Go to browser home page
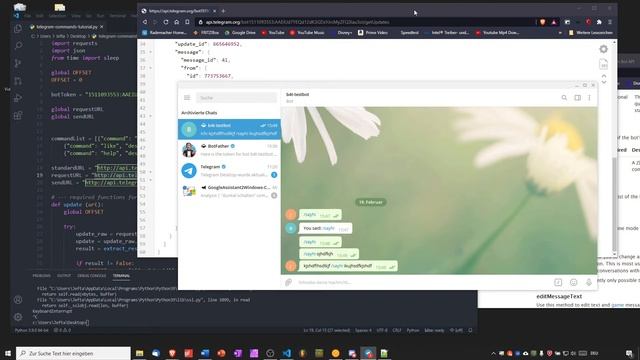 coord(176,22)
